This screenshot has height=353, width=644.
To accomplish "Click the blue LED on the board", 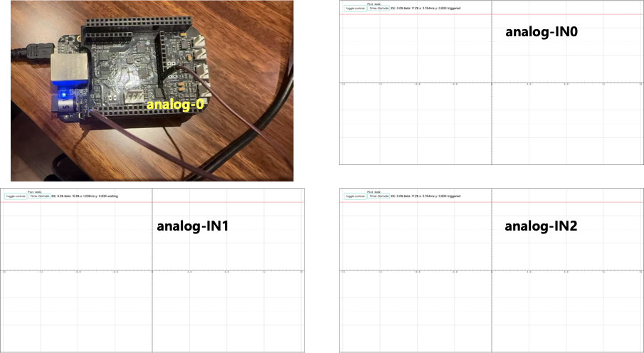I will (63, 93).
